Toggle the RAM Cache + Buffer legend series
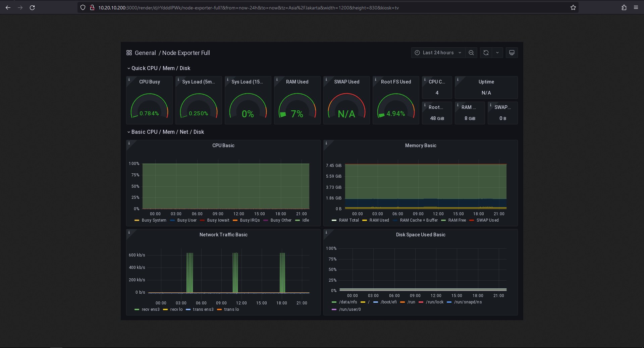Screen dimensions: 644x348 [x=419, y=220]
